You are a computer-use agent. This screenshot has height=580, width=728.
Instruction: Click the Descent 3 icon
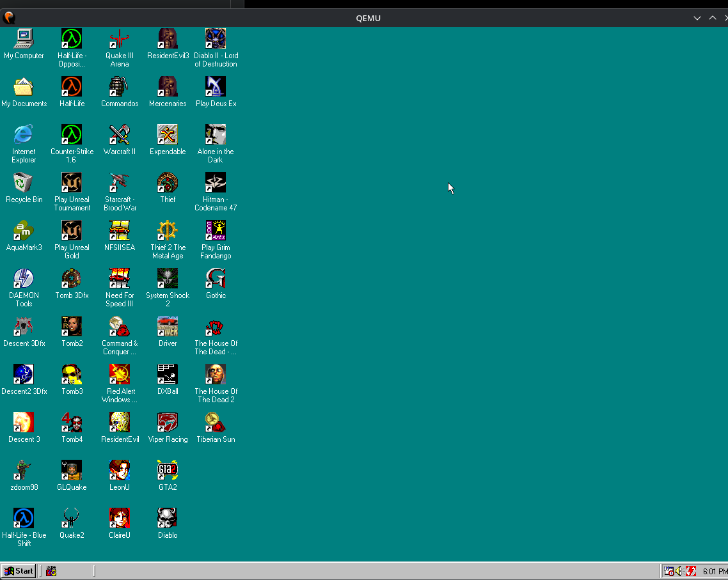tap(24, 422)
